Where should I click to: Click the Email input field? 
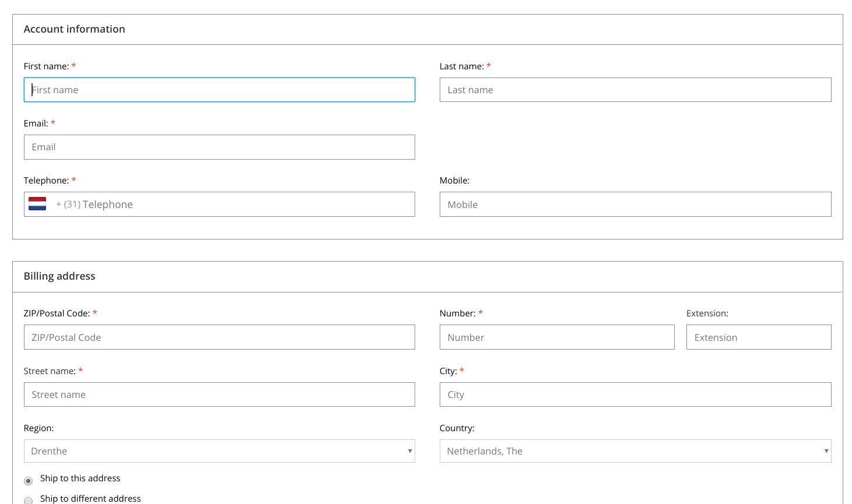219,147
